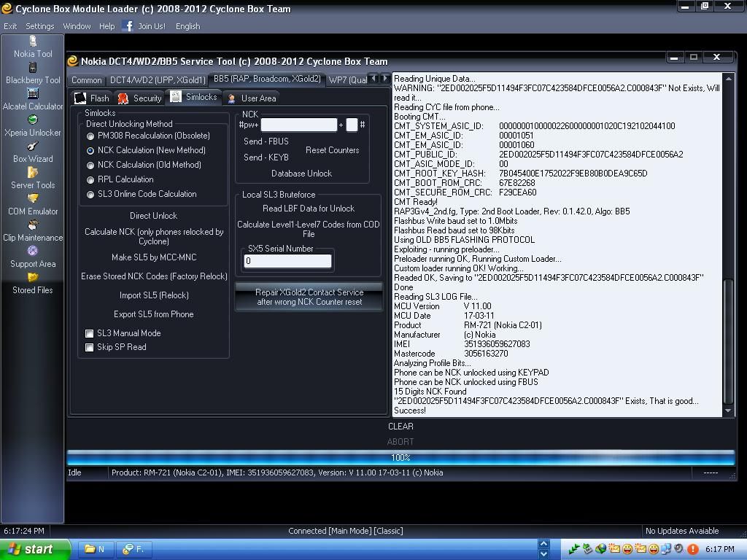Open Nokia Tool from the sidebar
The width and height of the screenshot is (747, 560).
point(33,47)
